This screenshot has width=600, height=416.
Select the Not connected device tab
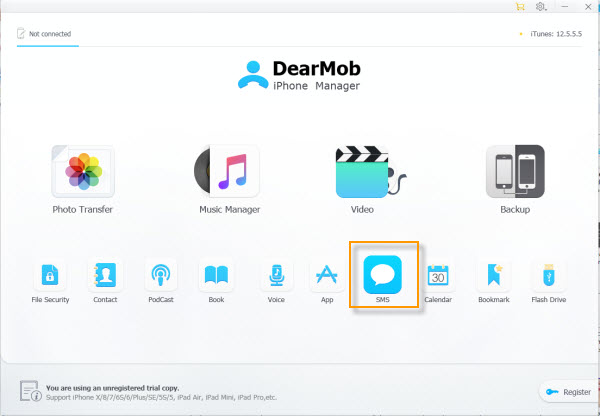point(48,34)
